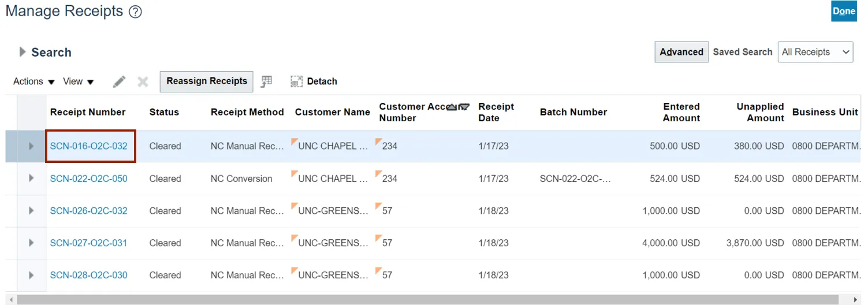The height and width of the screenshot is (305, 868).
Task: Sort ascending on Customer Account Number column
Action: 452,107
